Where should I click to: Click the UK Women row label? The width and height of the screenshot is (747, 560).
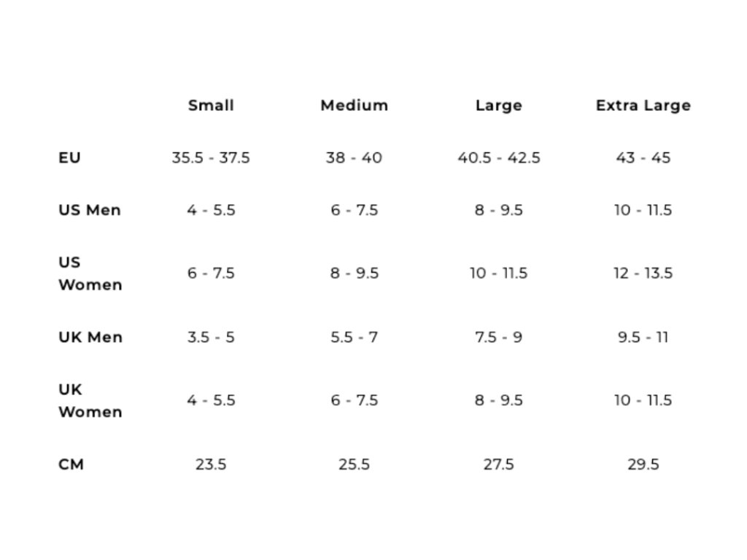[x=90, y=400]
